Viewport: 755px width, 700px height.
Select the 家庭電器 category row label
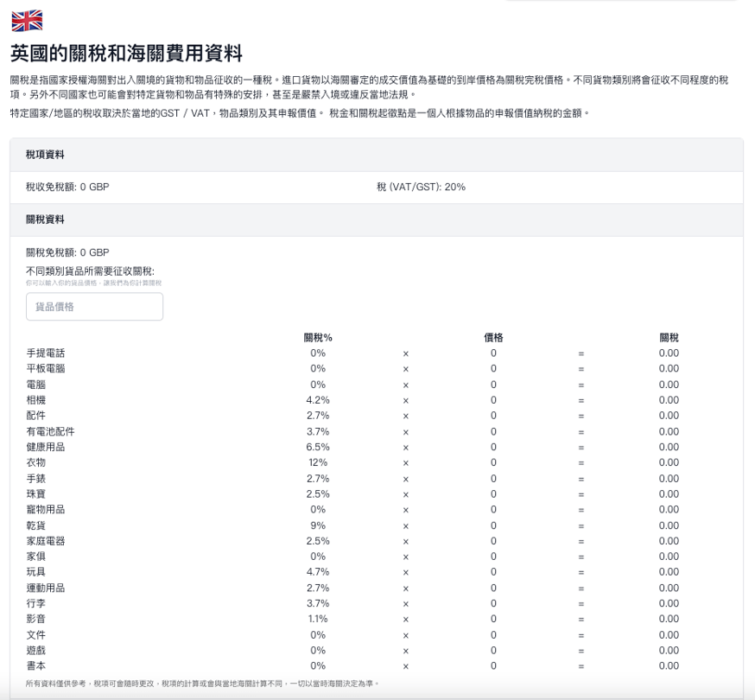[46, 541]
